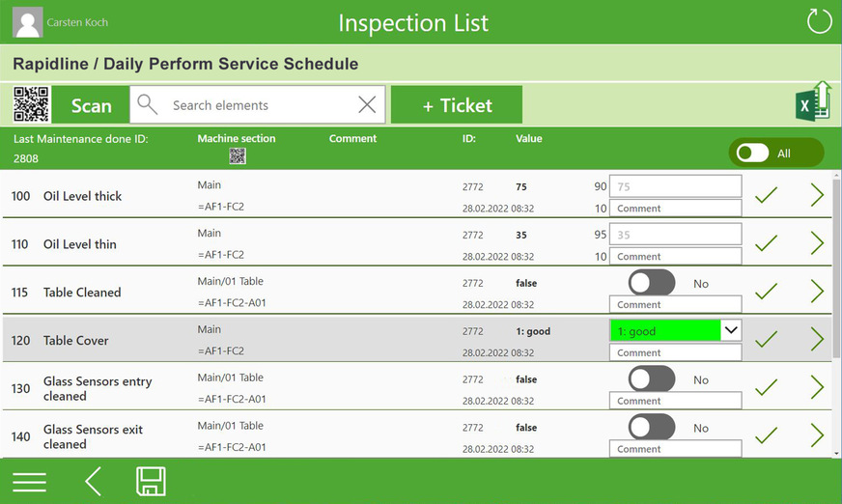Open the Table Cover value dropdown
Image resolution: width=842 pixels, height=504 pixels.
(x=731, y=330)
